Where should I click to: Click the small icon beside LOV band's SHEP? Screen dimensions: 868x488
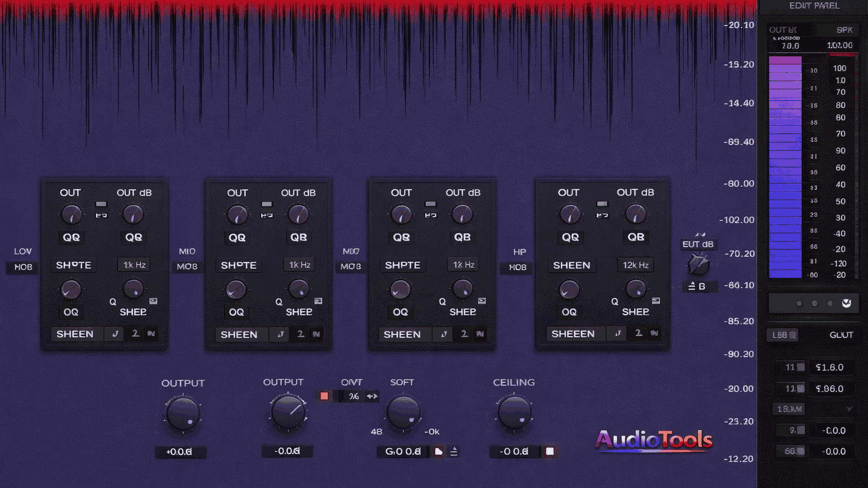click(153, 301)
